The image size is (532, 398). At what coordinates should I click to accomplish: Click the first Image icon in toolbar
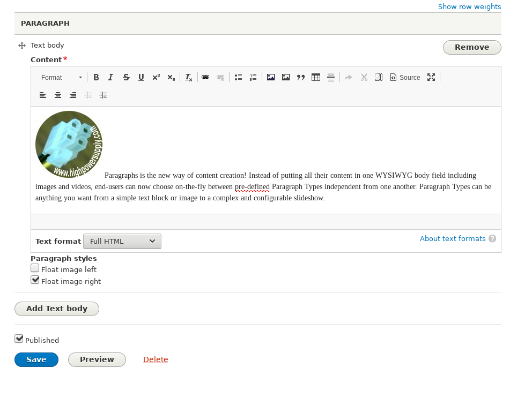271,77
